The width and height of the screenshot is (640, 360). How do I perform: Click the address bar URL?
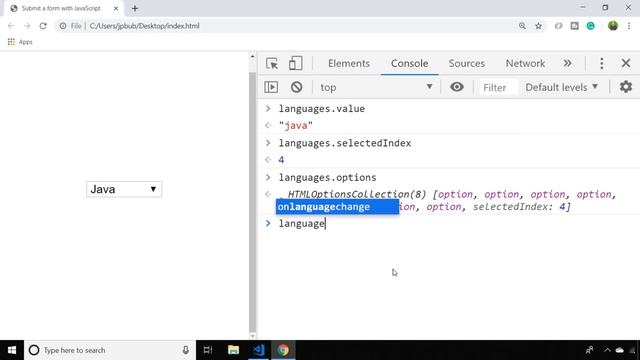coord(144,26)
